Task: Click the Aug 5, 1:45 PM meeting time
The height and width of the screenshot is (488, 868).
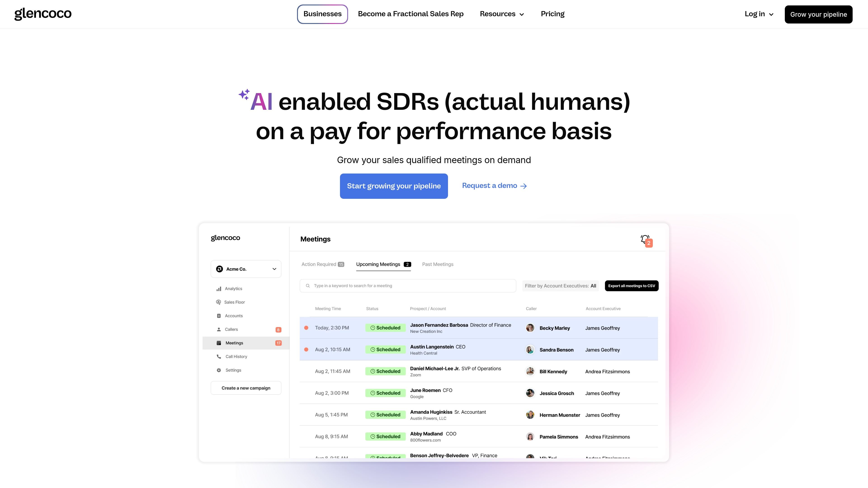Action: coord(331,415)
